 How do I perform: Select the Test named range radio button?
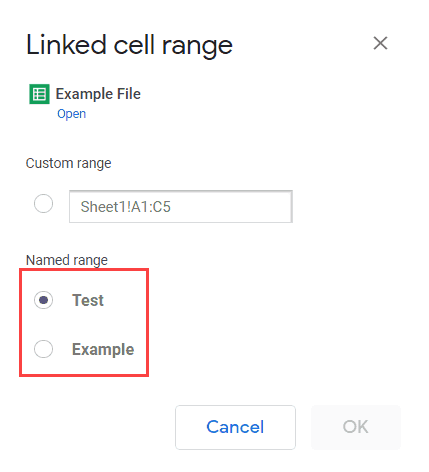[x=43, y=300]
